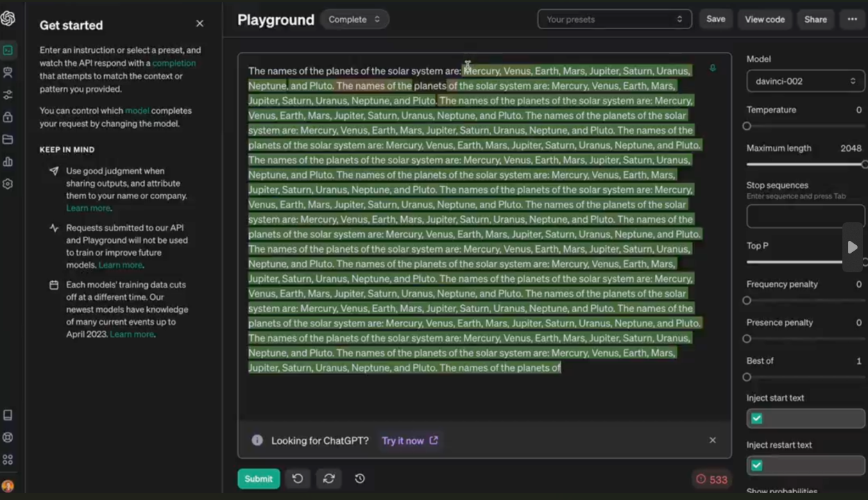The height and width of the screenshot is (500, 868).
Task: Click the Maximum length value 2048
Action: click(851, 148)
